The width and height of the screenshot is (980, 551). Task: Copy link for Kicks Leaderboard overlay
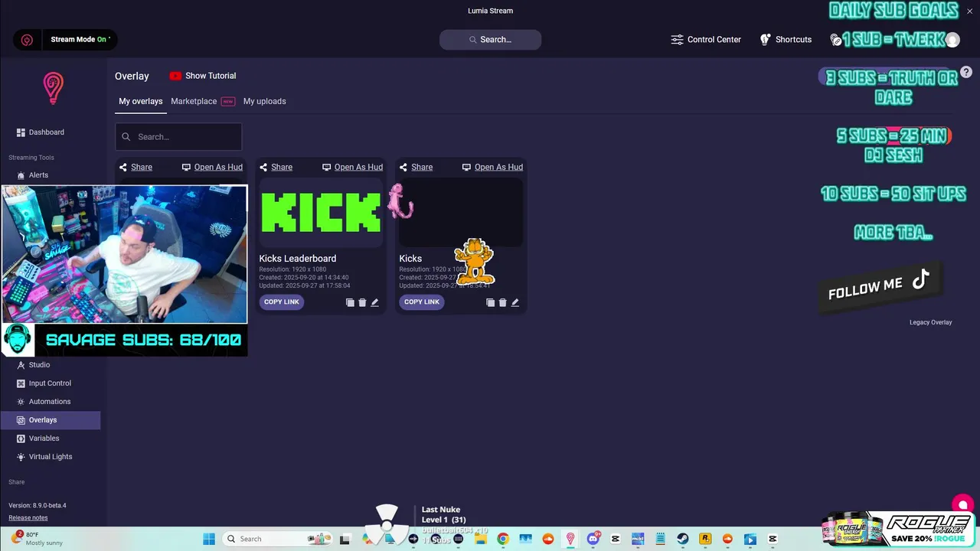282,302
